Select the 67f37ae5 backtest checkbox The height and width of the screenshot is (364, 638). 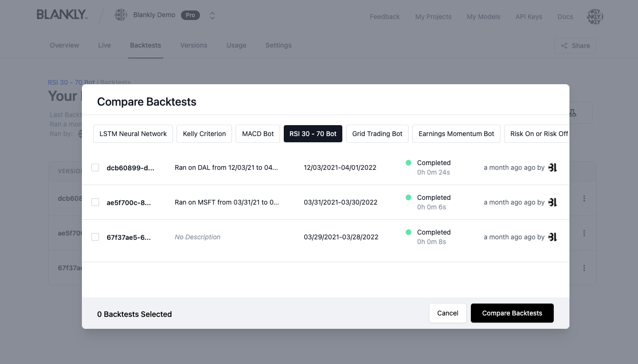pos(95,236)
